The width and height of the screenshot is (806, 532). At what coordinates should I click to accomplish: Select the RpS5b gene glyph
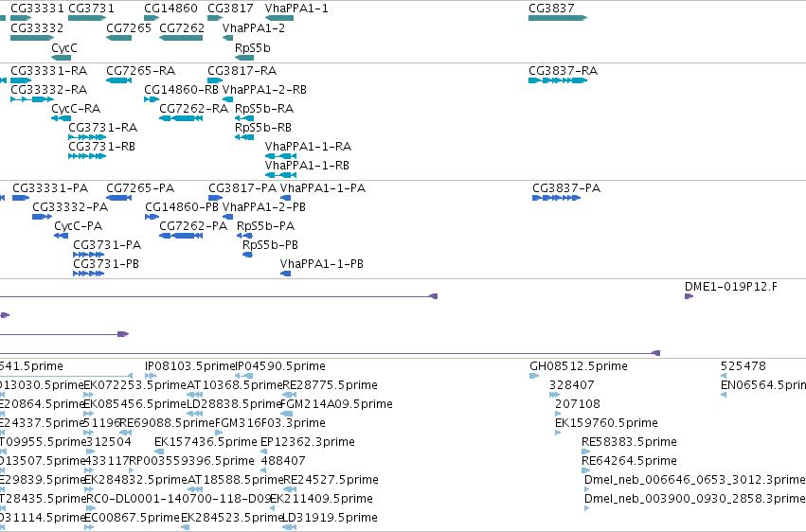(x=244, y=58)
